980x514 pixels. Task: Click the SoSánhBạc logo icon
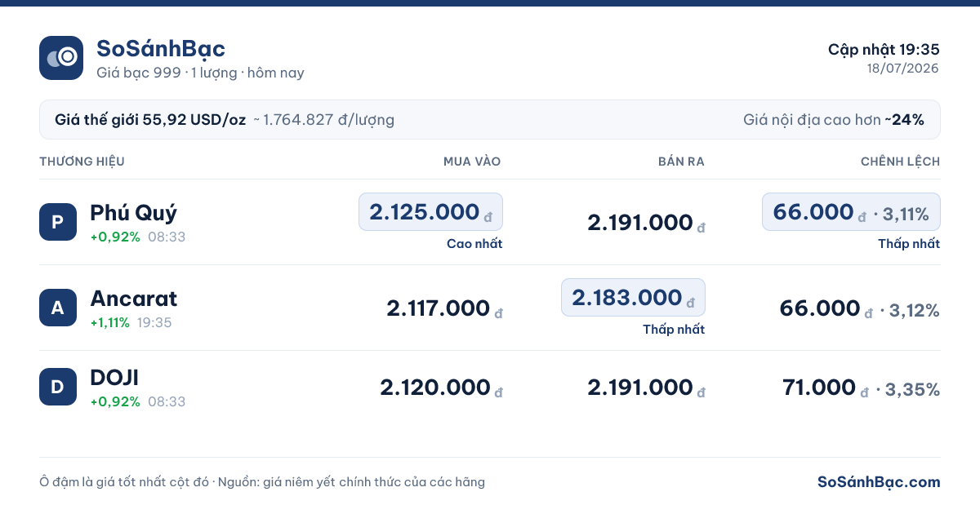click(x=61, y=58)
